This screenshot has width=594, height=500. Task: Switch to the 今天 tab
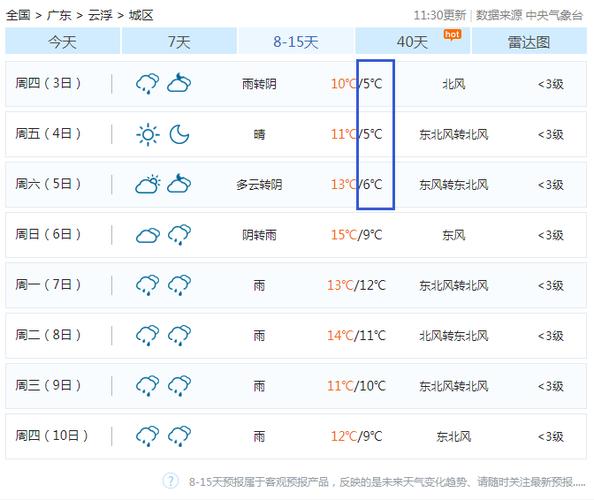(x=63, y=41)
